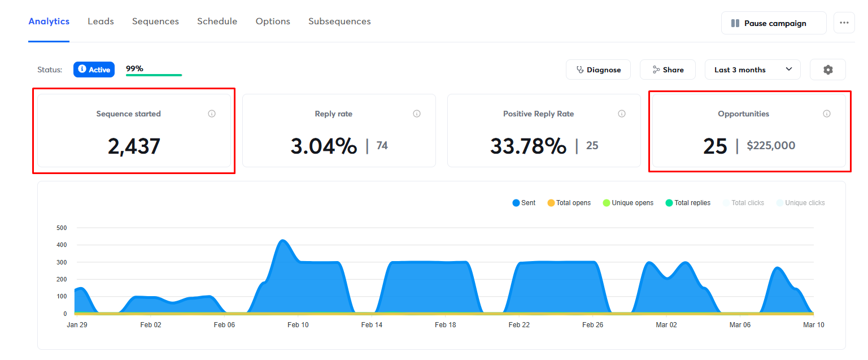Open the Subsequences tab
This screenshot has height=360, width=868.
[339, 21]
